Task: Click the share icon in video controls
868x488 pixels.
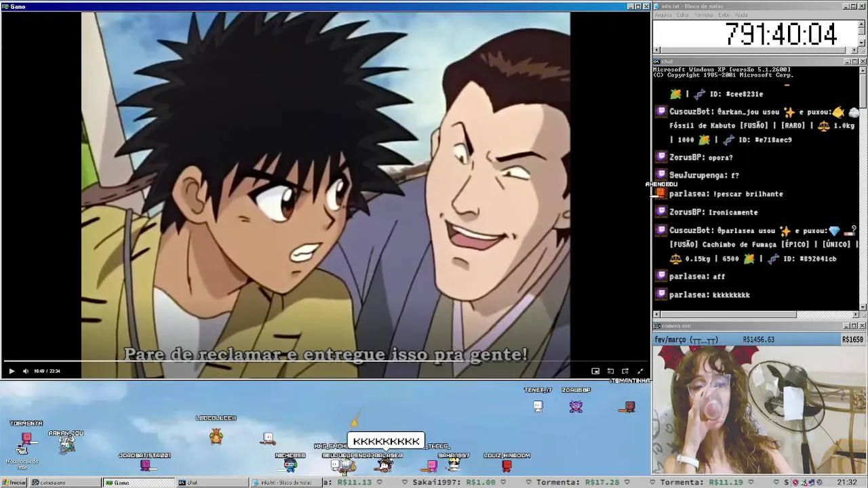Action: point(625,371)
